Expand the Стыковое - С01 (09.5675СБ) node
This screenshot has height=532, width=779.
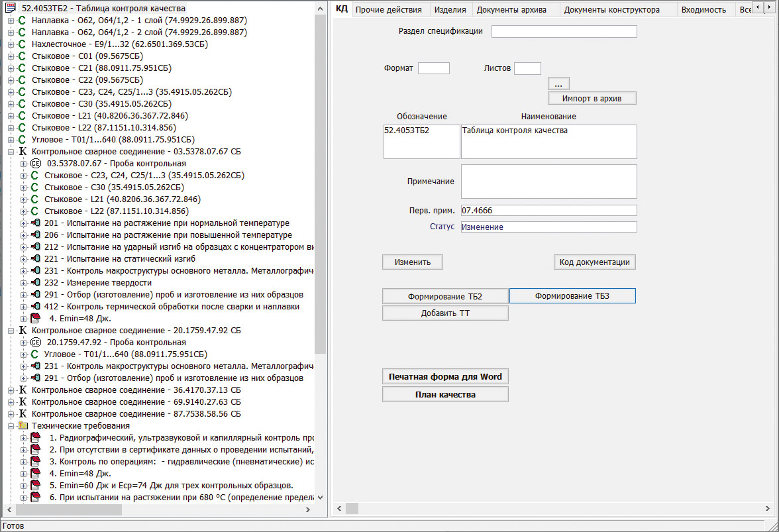11,56
